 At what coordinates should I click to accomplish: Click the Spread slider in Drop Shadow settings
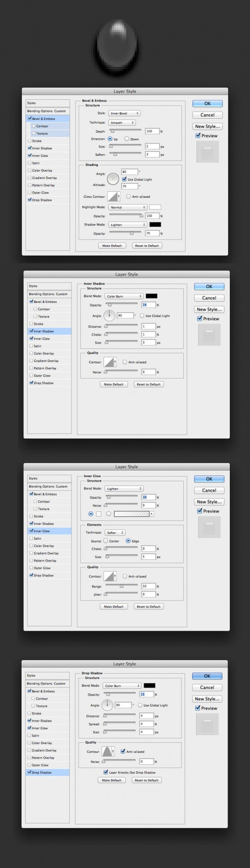(119, 723)
